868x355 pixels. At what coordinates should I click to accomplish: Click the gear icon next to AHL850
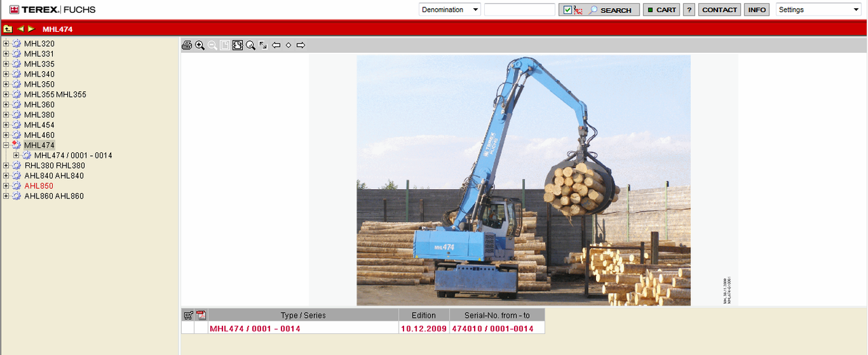[x=16, y=186]
